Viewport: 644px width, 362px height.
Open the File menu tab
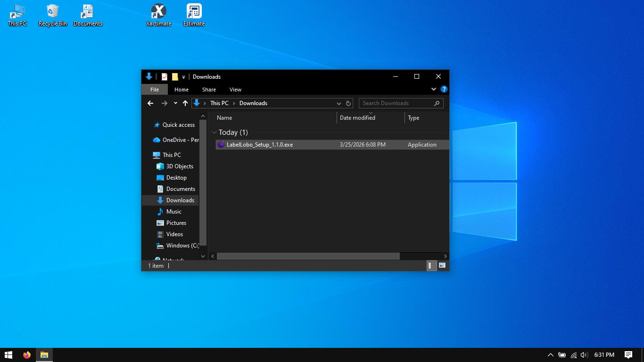click(154, 90)
